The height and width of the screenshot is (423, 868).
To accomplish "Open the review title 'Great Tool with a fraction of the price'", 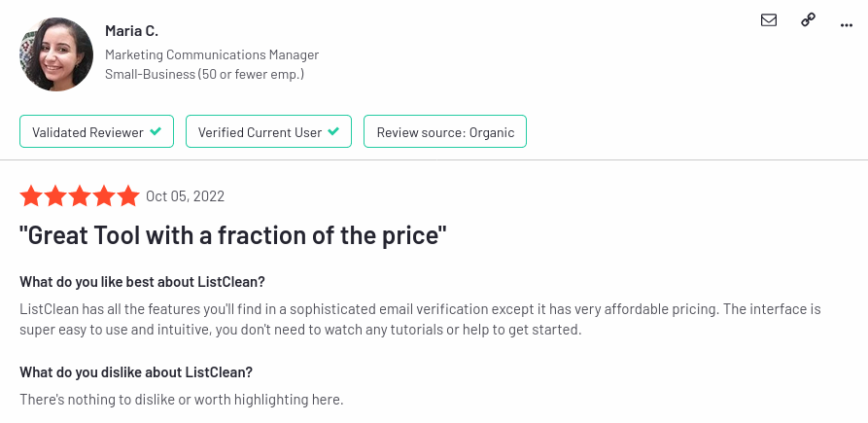I will point(233,234).
